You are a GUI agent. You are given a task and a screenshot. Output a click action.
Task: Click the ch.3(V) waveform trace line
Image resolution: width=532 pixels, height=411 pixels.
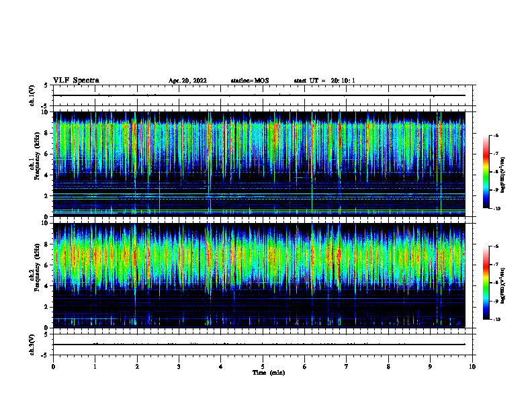[x=259, y=345]
